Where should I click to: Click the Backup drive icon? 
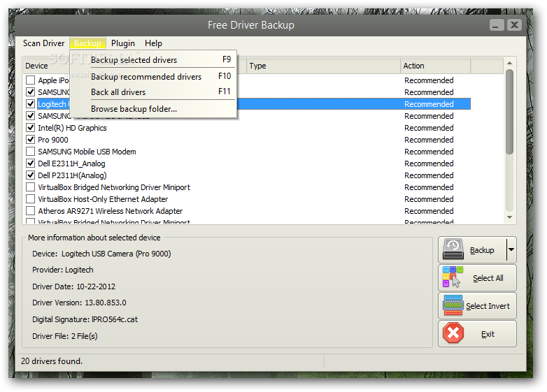[453, 249]
